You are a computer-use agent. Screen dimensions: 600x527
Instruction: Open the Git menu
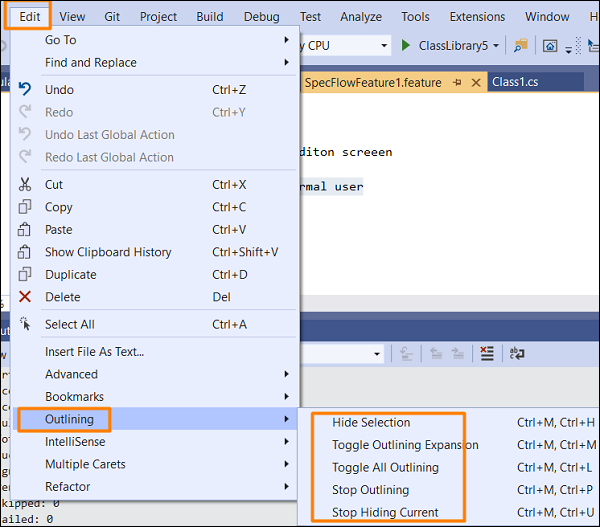point(112,16)
